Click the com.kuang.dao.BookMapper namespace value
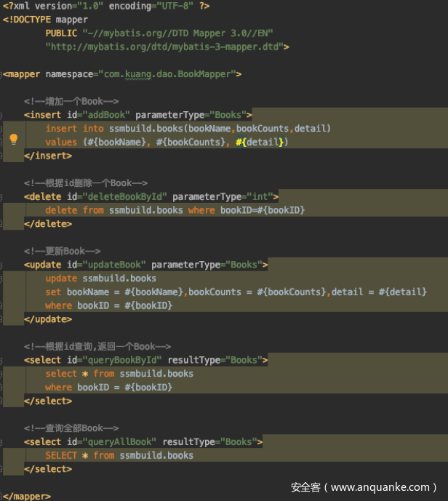448x501 pixels. point(183,74)
